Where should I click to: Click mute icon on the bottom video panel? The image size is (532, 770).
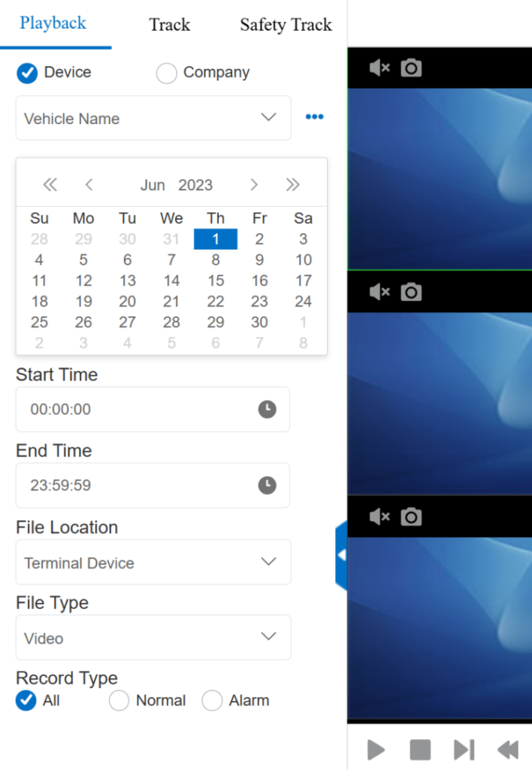pos(379,517)
